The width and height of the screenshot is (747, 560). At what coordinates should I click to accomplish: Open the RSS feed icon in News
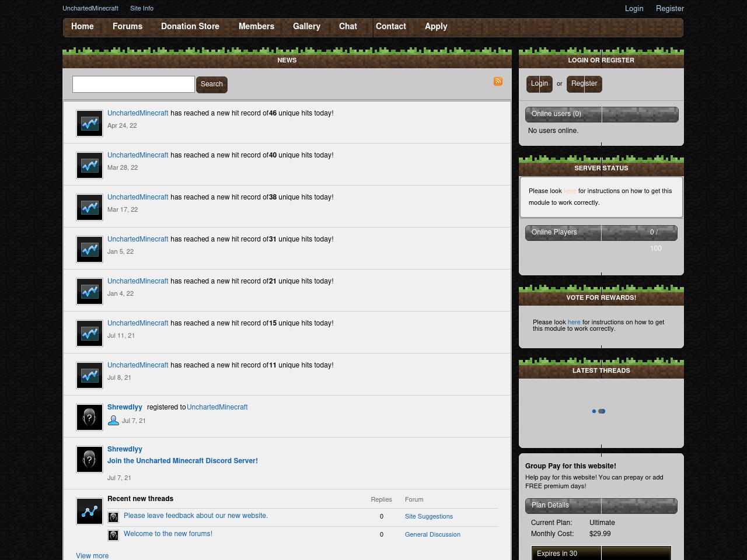coord(498,82)
